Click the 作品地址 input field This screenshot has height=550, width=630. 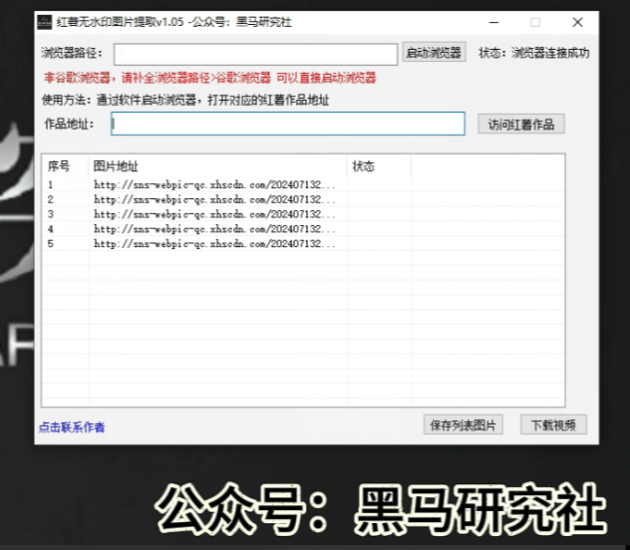click(288, 124)
